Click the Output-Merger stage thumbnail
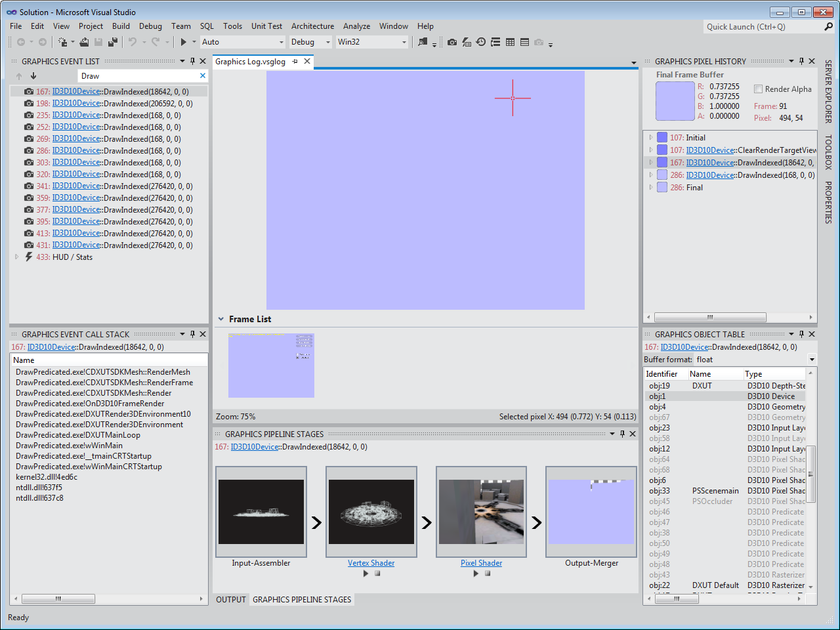840x630 pixels. [x=591, y=512]
